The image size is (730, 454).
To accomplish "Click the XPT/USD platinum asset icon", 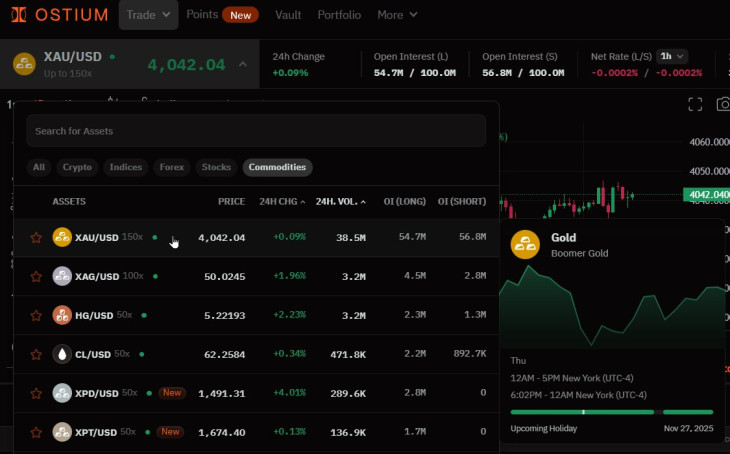I will pyautogui.click(x=62, y=432).
